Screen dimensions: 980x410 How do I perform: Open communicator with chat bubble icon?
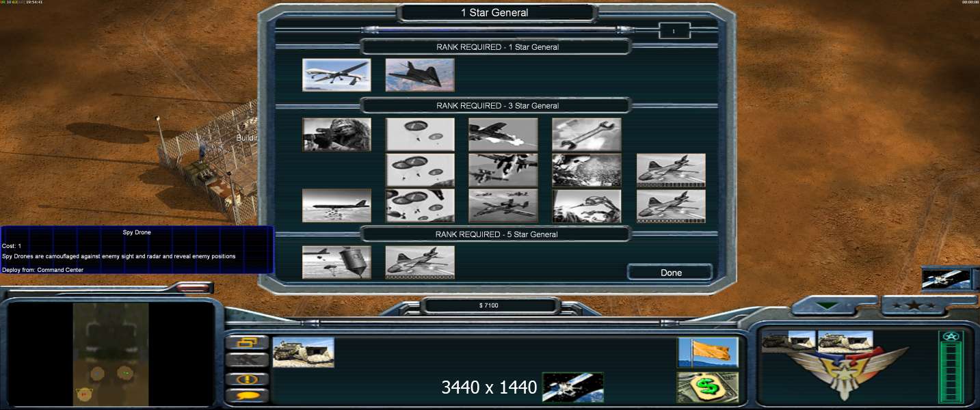tap(247, 395)
